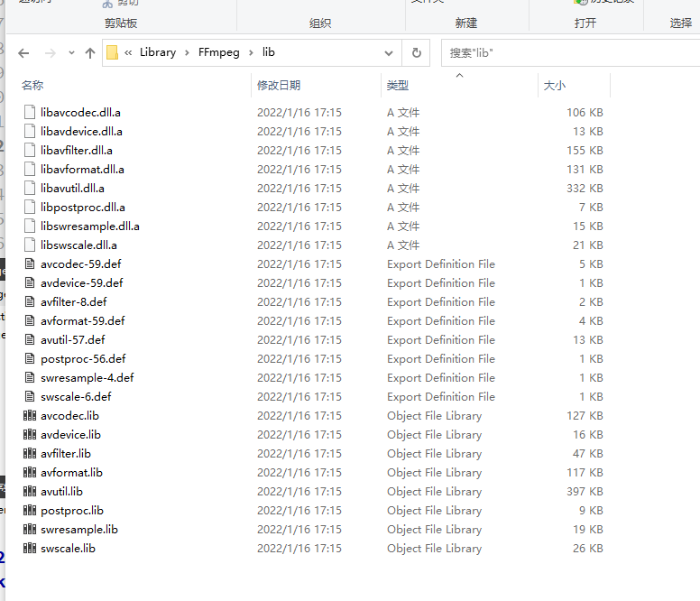The height and width of the screenshot is (601, 700).
Task: Click the libavfilter.dll.a file icon
Action: tap(30, 150)
